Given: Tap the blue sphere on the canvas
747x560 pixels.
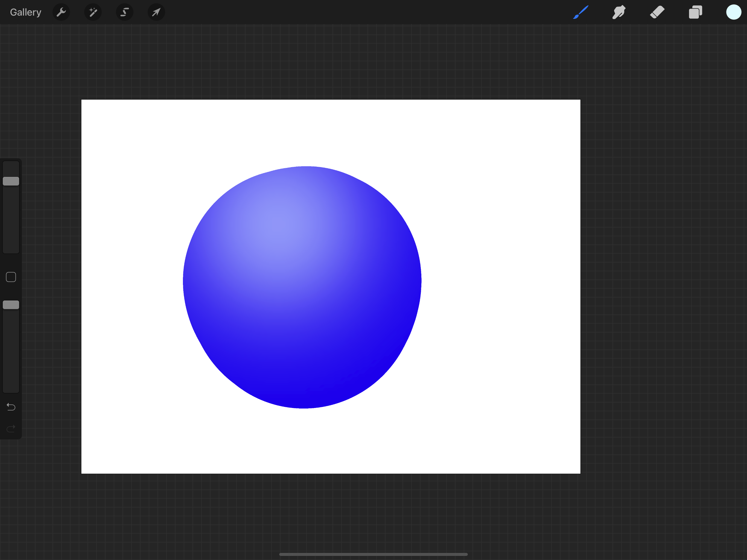Looking at the screenshot, I should pos(302,287).
